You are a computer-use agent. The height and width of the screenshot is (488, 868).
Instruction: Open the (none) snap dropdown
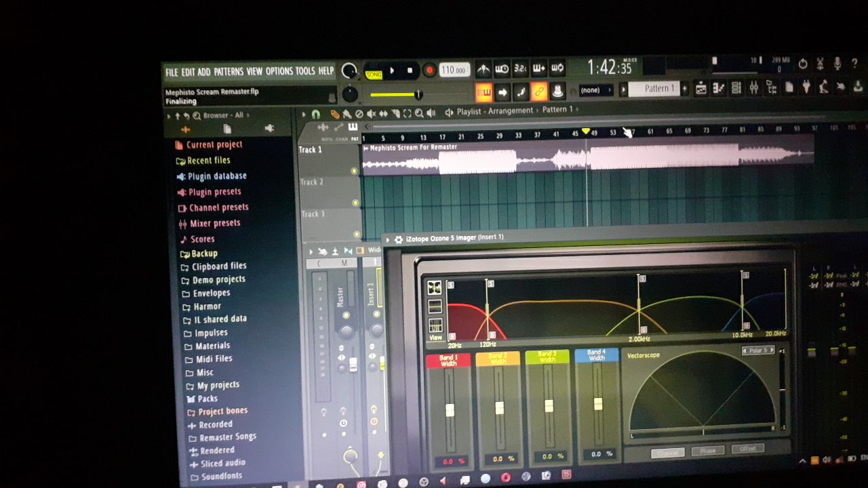pyautogui.click(x=595, y=89)
